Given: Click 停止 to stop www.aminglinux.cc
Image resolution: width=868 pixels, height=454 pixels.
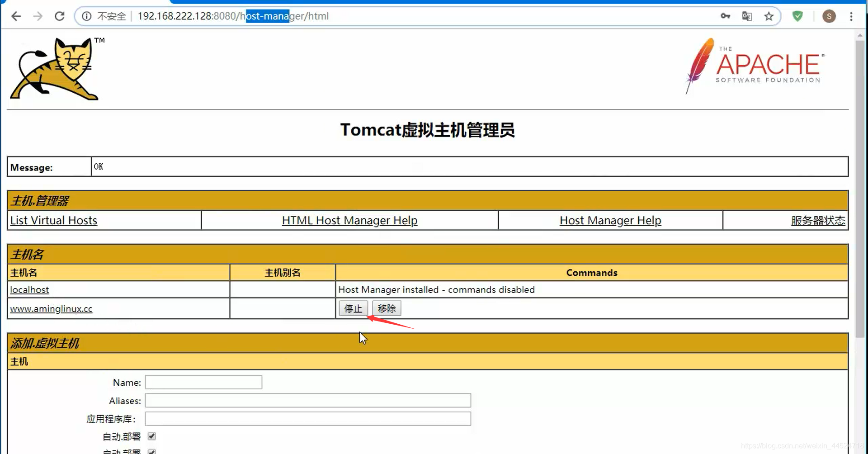Looking at the screenshot, I should (x=353, y=308).
